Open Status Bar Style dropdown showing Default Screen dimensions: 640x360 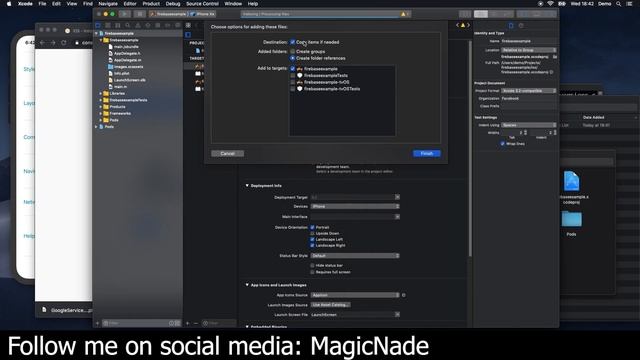[x=355, y=256]
